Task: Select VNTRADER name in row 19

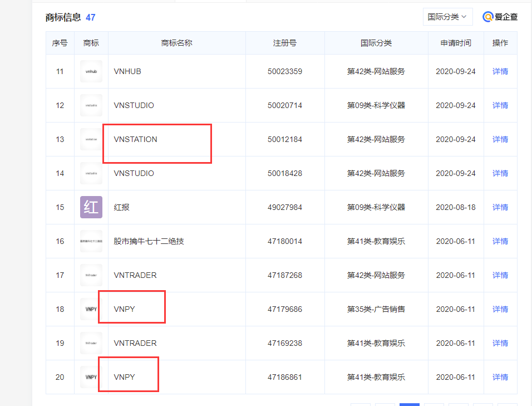Action: point(135,343)
